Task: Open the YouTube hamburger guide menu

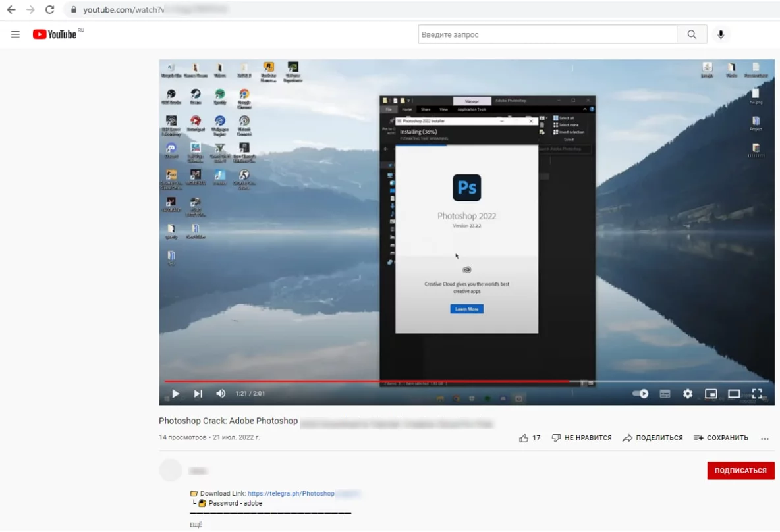Action: point(15,34)
